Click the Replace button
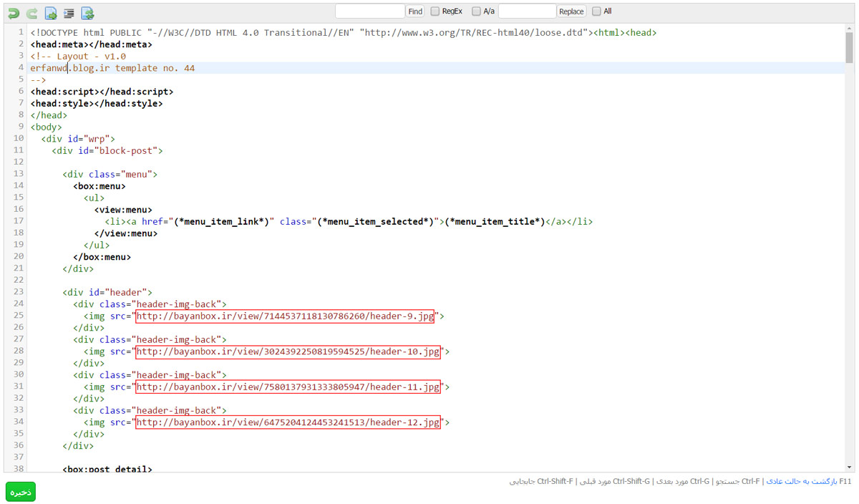Viewport: 859px width, 504px height. [x=571, y=11]
